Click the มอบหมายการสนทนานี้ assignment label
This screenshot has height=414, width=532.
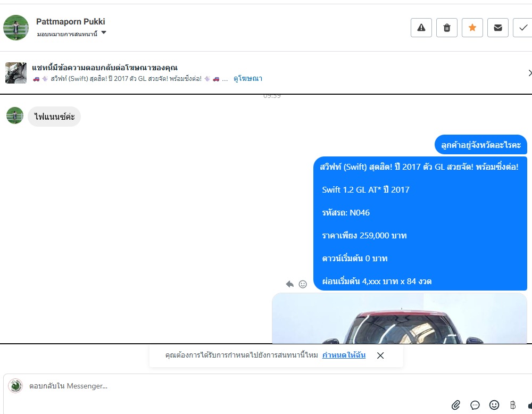(x=67, y=34)
